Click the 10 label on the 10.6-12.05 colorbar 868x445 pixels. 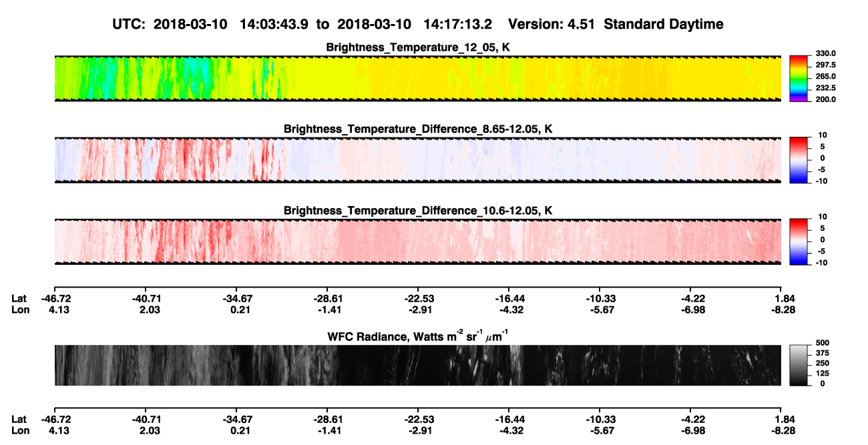tap(822, 217)
